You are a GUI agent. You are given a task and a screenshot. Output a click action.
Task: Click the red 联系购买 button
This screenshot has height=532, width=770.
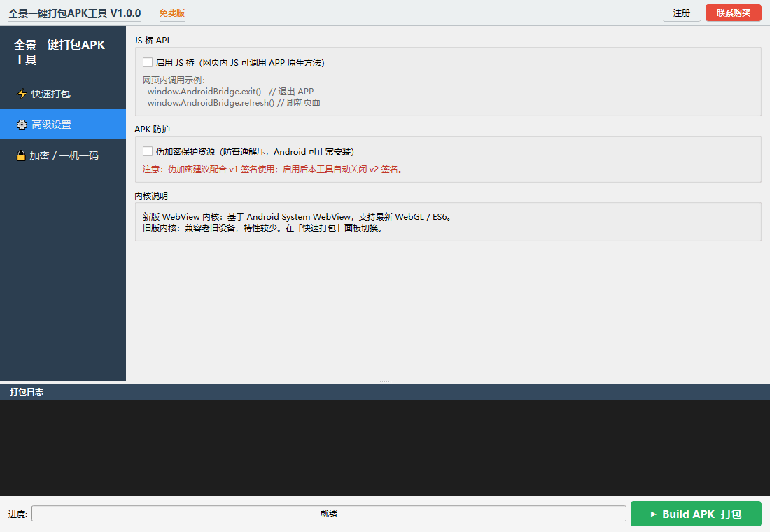(733, 13)
